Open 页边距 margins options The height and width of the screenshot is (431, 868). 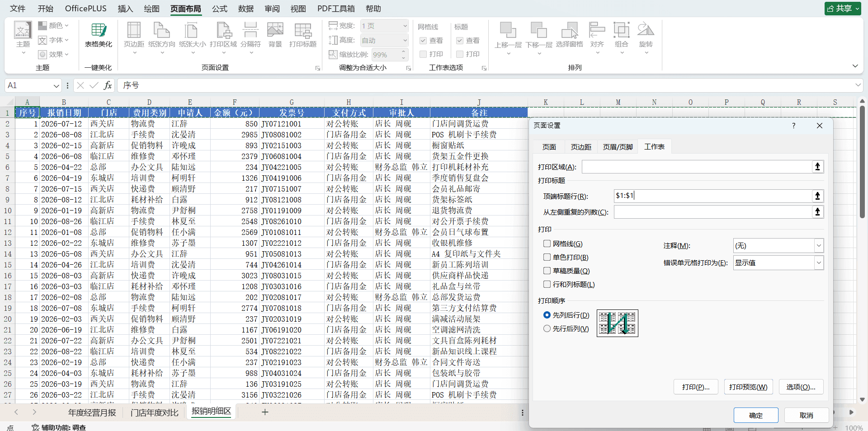pyautogui.click(x=134, y=38)
